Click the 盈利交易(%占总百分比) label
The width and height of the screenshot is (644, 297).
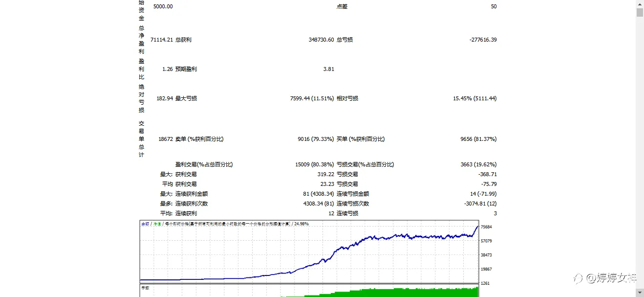204,164
